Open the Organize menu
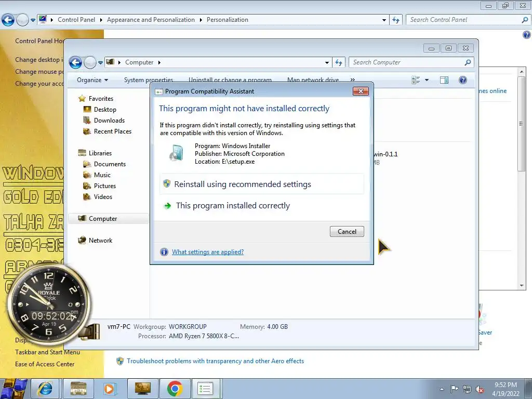Screen dimensions: 532x399 tap(92, 80)
